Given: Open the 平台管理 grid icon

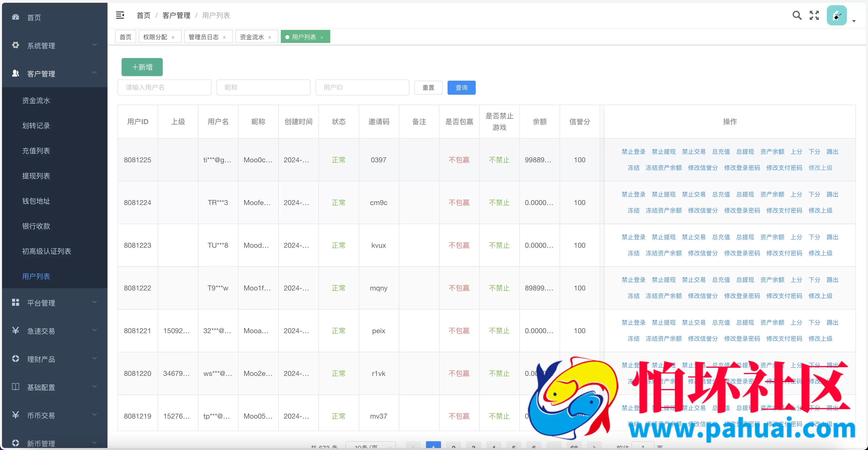Looking at the screenshot, I should click(x=16, y=302).
